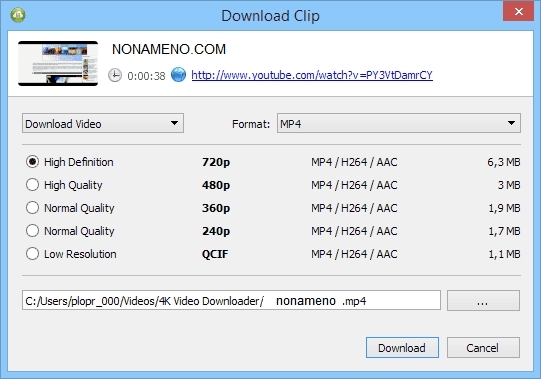Click the Download button

[x=402, y=348]
